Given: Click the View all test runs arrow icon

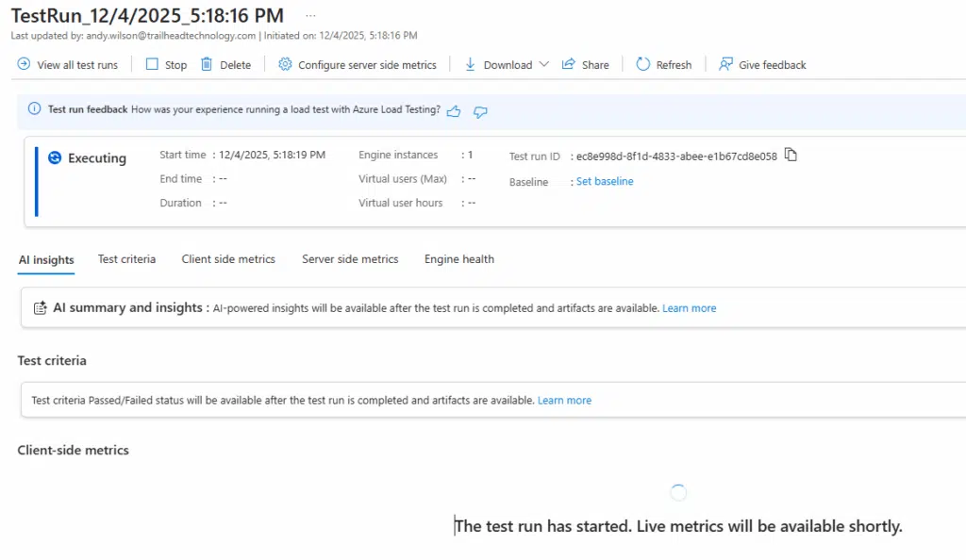Looking at the screenshot, I should coord(24,64).
